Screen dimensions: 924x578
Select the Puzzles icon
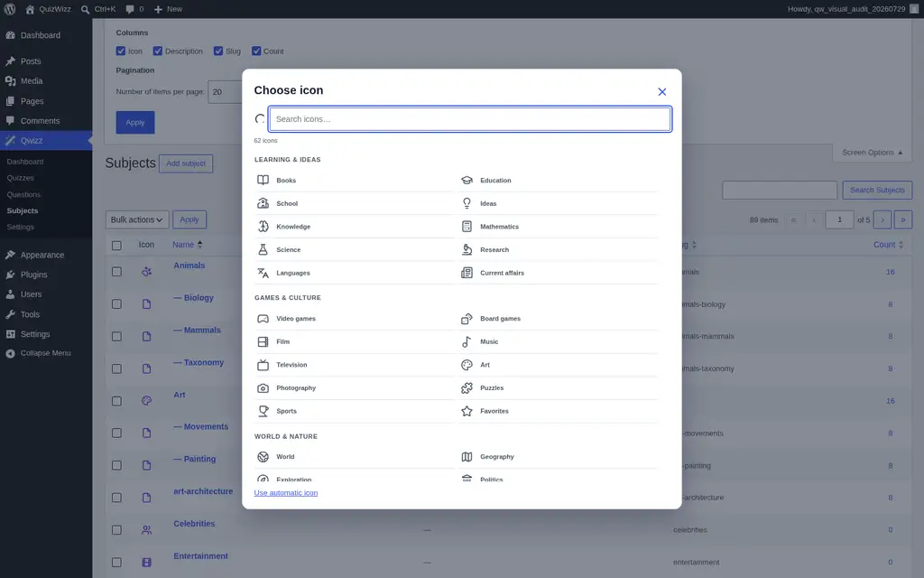(558, 387)
